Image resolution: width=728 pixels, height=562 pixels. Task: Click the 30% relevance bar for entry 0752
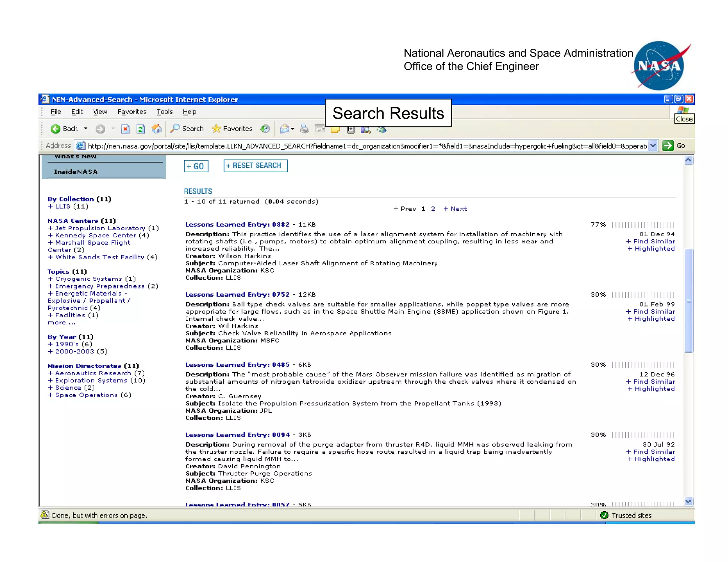[643, 294]
